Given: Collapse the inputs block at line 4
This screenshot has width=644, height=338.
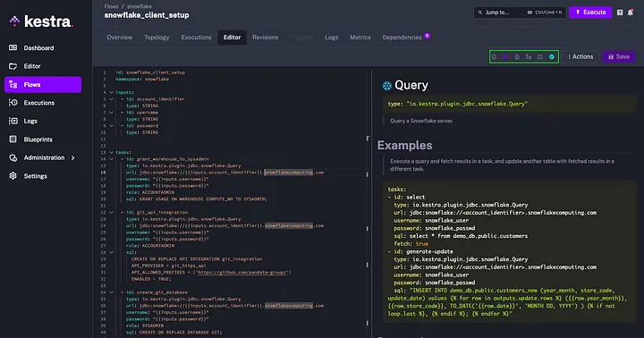Looking at the screenshot, I should pos(111,92).
